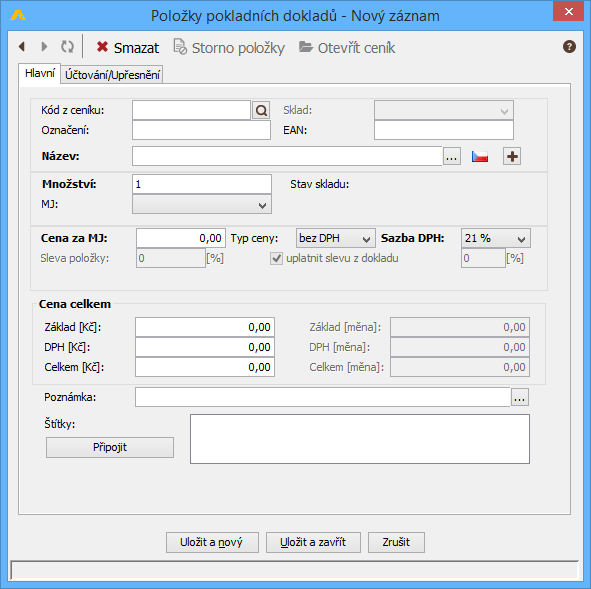
Task: Open the help question mark icon
Action: click(x=569, y=47)
